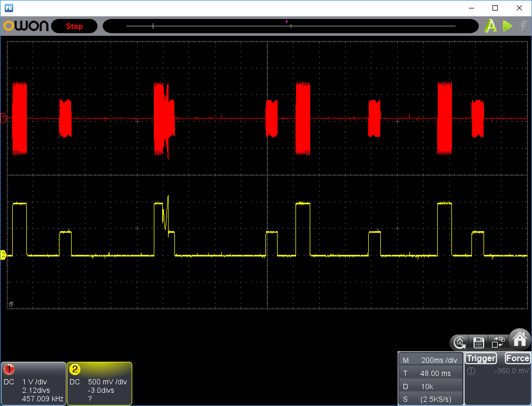Maximize the application window

[495, 8]
